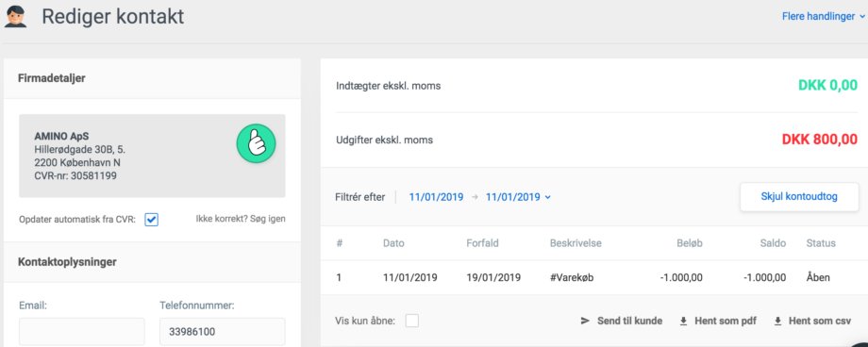Click the DKK 0,00 income amount
Image resolution: width=868 pixels, height=347 pixels.
click(x=828, y=85)
